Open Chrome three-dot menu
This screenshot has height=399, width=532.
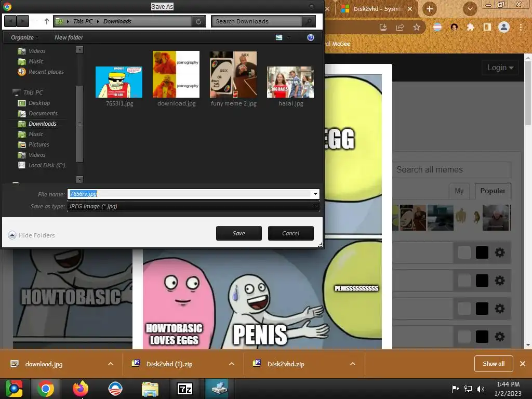(521, 27)
